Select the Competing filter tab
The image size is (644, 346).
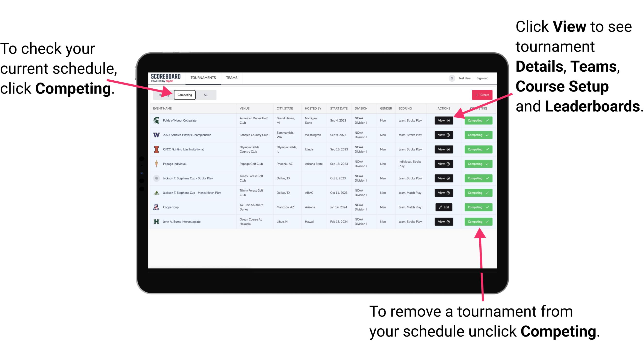tap(185, 95)
